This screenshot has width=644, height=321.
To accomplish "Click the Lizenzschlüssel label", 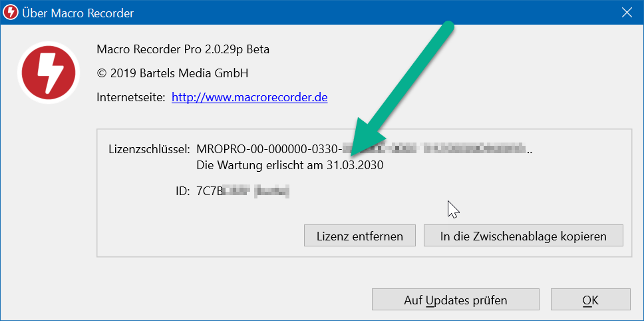I will click(149, 149).
